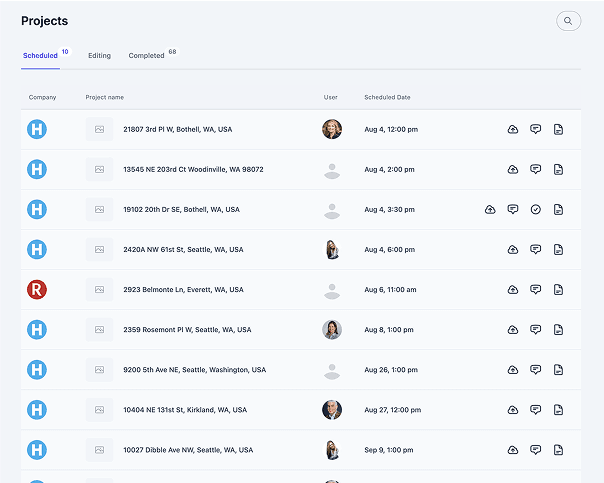Click user avatar for 10404 NE 131st St
604x483 pixels.
click(332, 410)
